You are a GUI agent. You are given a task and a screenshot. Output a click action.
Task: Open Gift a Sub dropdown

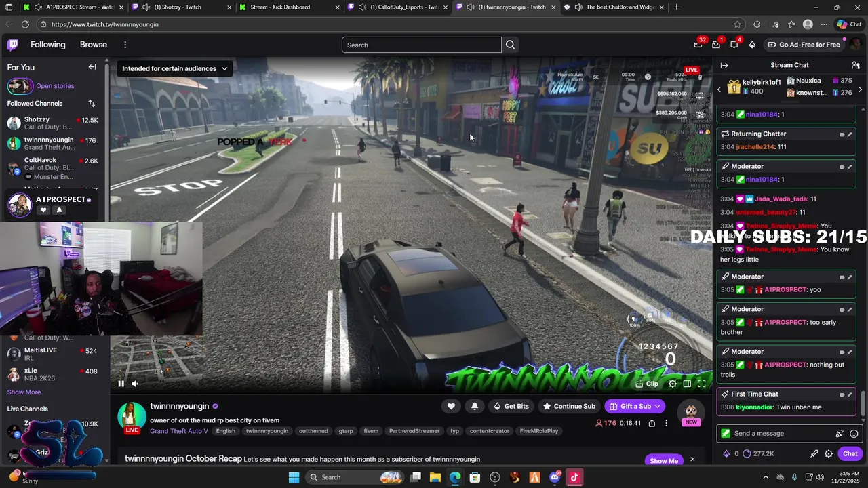point(635,406)
